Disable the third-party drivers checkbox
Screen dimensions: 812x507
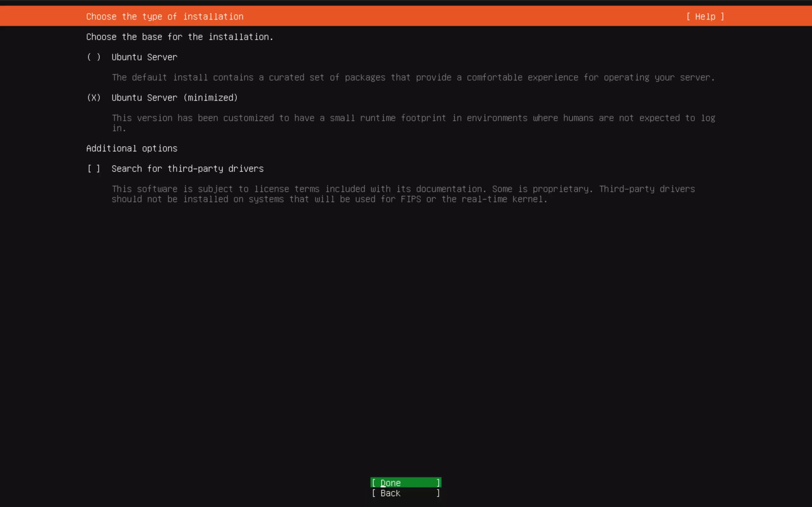pyautogui.click(x=94, y=169)
